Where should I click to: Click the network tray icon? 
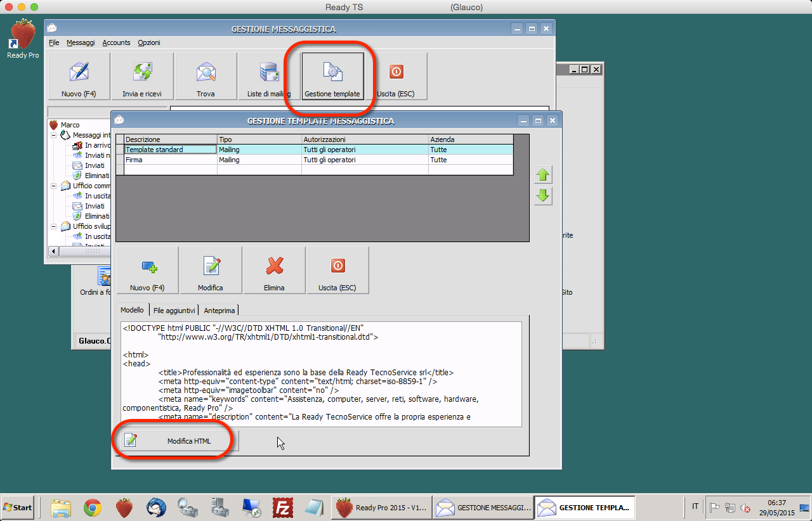click(730, 508)
